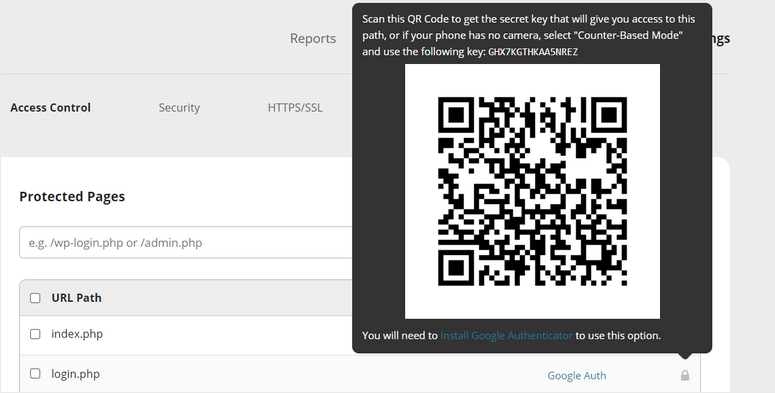
Task: Go to the HTTPS/SSL tab
Action: coord(295,107)
